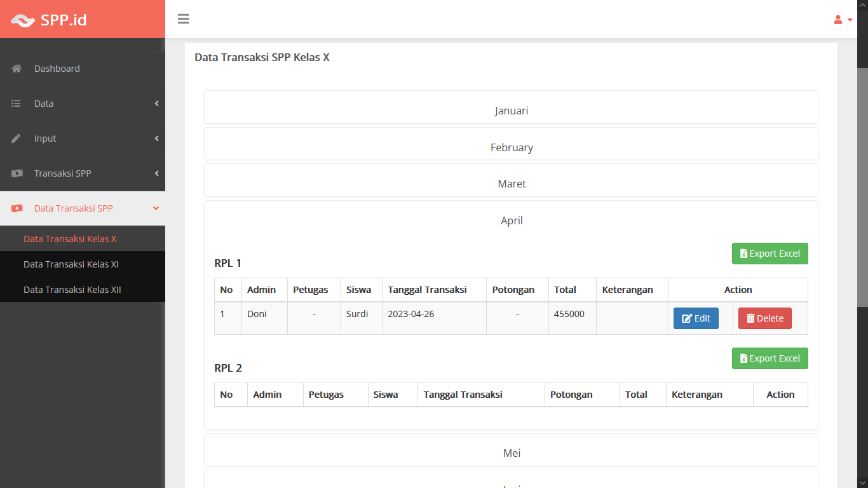This screenshot has width=868, height=488.
Task: Collapse the Data Transaksi SPP chevron
Action: pyautogui.click(x=156, y=208)
